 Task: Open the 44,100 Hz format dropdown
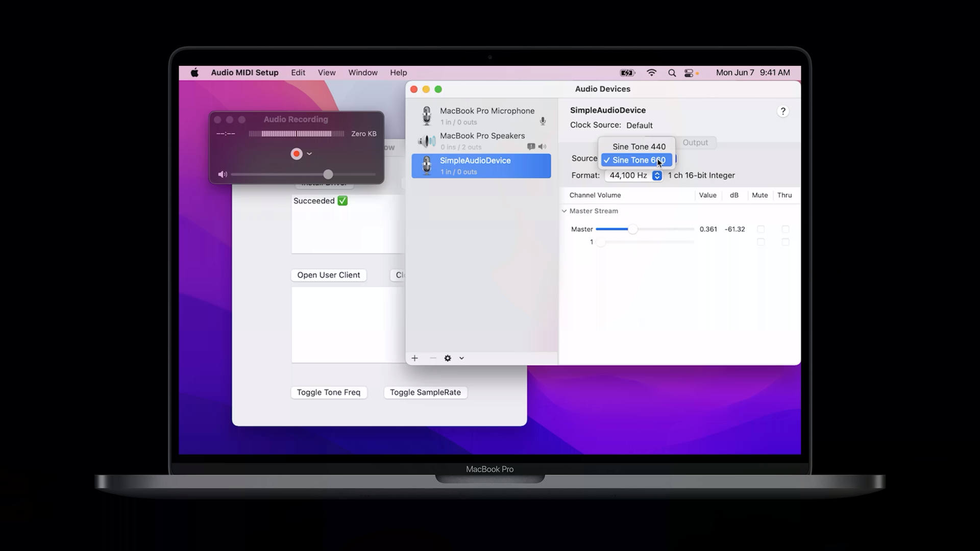633,176
